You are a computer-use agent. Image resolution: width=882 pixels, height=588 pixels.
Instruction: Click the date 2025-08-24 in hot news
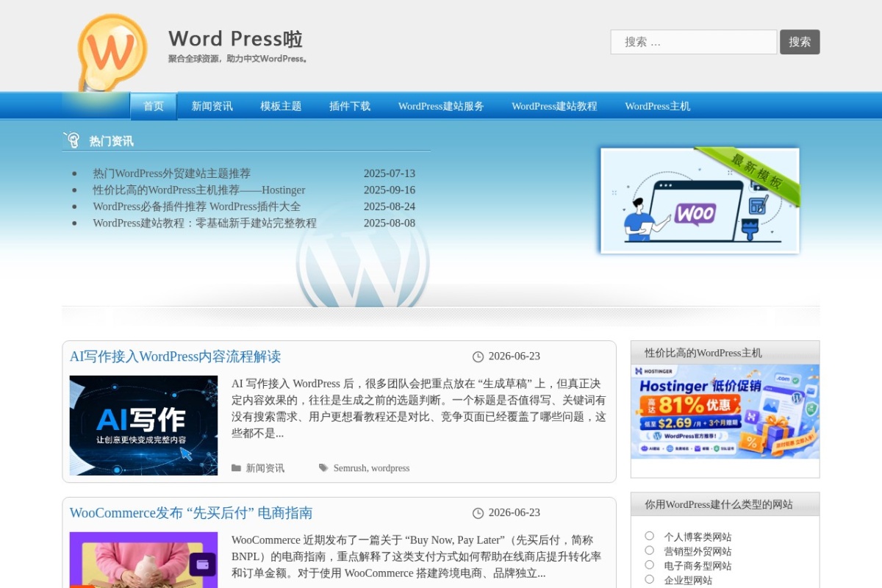point(390,207)
